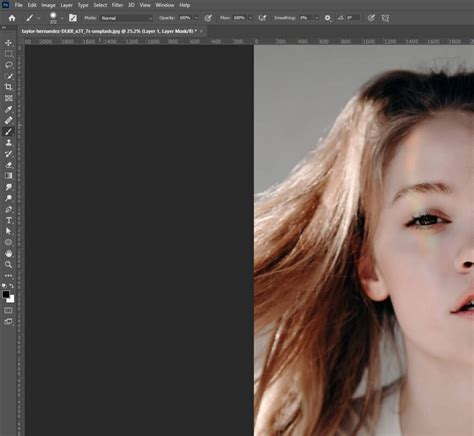Select the Eraser tool

(9, 165)
